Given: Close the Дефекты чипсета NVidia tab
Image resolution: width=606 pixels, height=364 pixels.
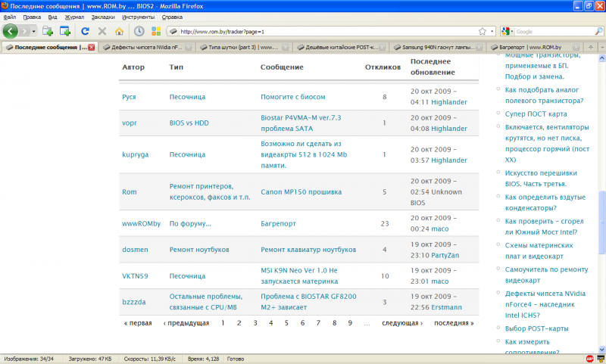Looking at the screenshot, I should click(x=188, y=47).
